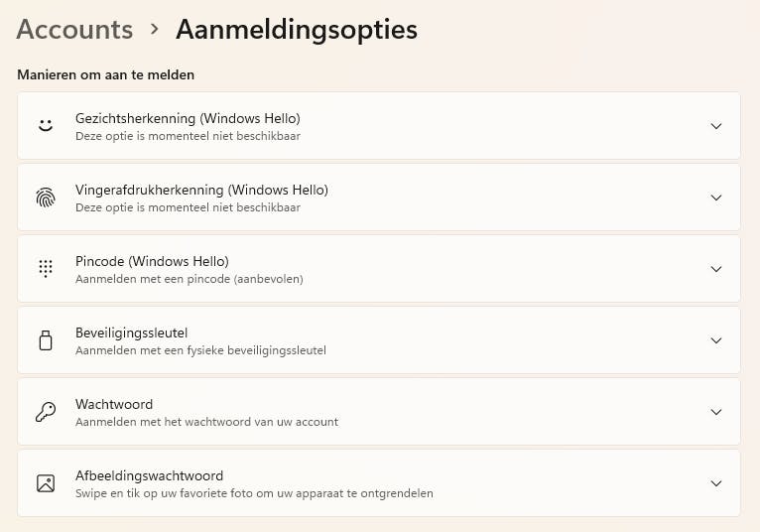Open the Wachtwoord sign-in title
Screen dimensions: 760x532
pyautogui.click(x=114, y=404)
